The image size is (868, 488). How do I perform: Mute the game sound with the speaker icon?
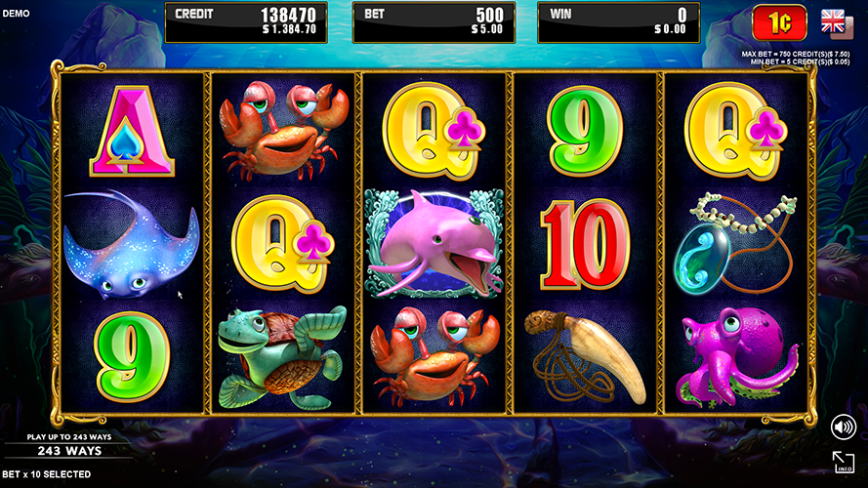843,427
